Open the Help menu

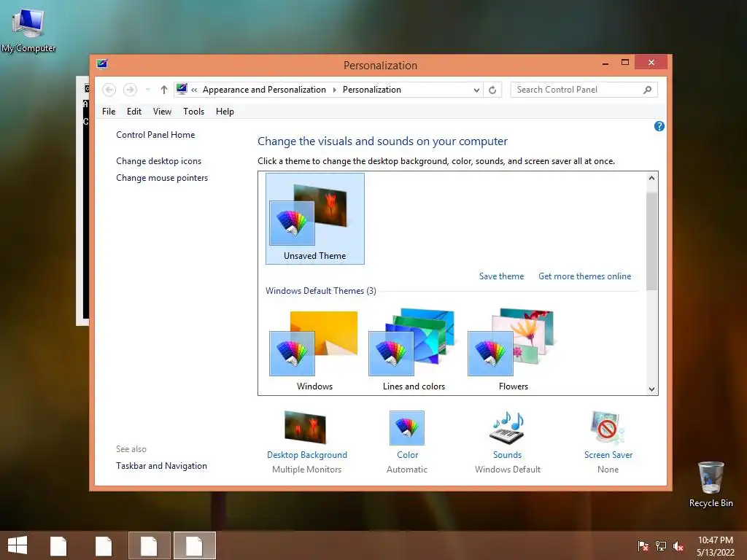click(x=225, y=112)
